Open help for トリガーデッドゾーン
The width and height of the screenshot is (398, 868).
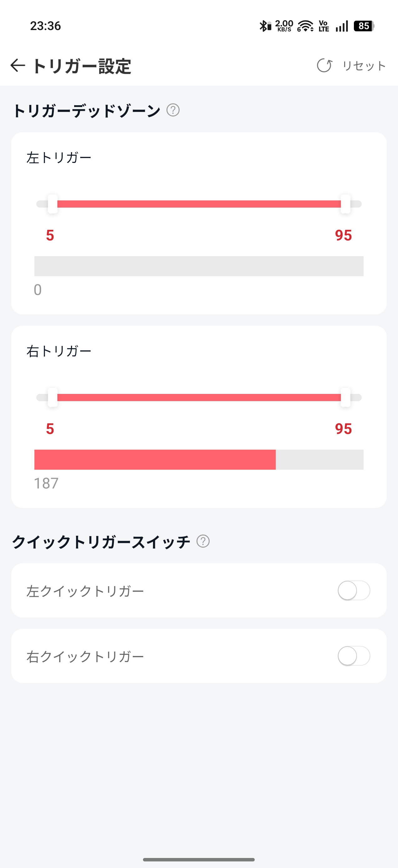(173, 110)
